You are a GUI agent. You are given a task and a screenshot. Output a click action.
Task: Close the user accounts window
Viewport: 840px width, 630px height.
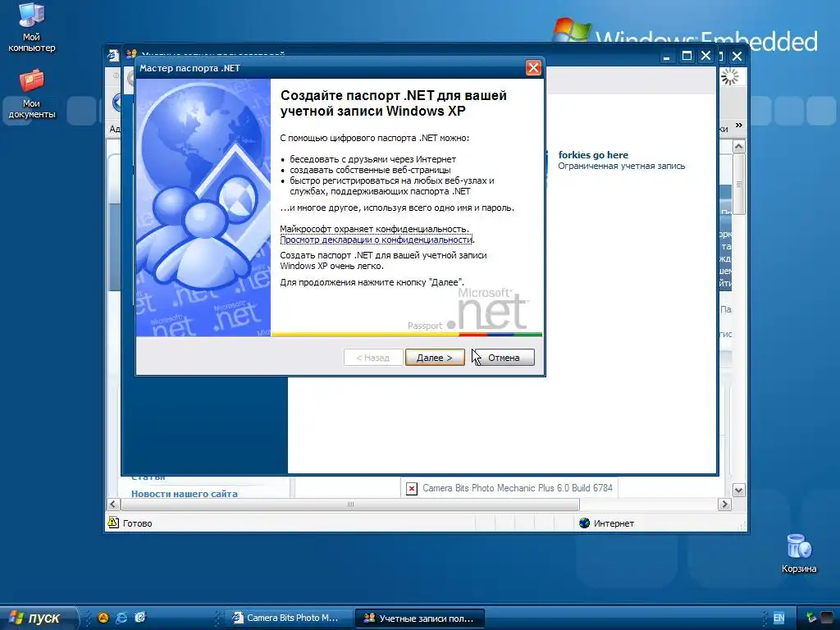706,56
